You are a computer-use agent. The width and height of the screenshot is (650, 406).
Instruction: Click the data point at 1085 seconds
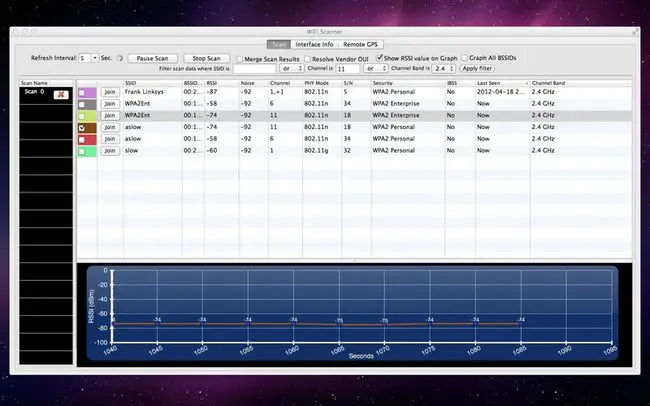click(x=521, y=324)
